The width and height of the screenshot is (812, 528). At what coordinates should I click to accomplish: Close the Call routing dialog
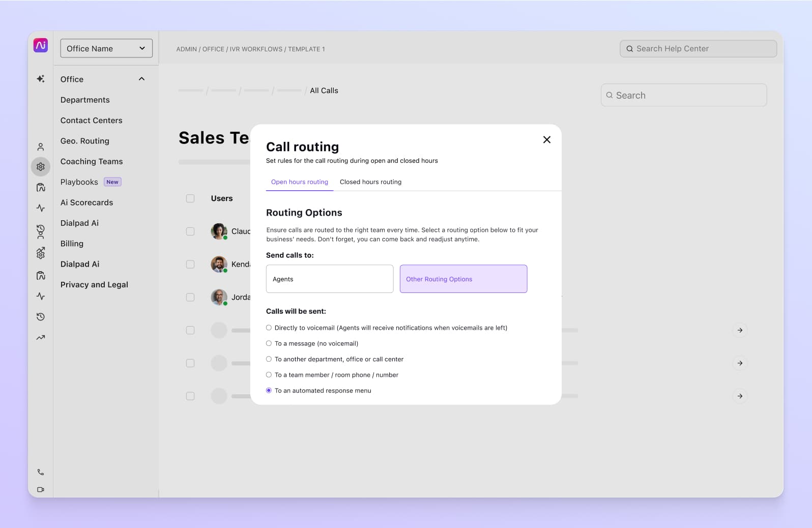coord(546,139)
